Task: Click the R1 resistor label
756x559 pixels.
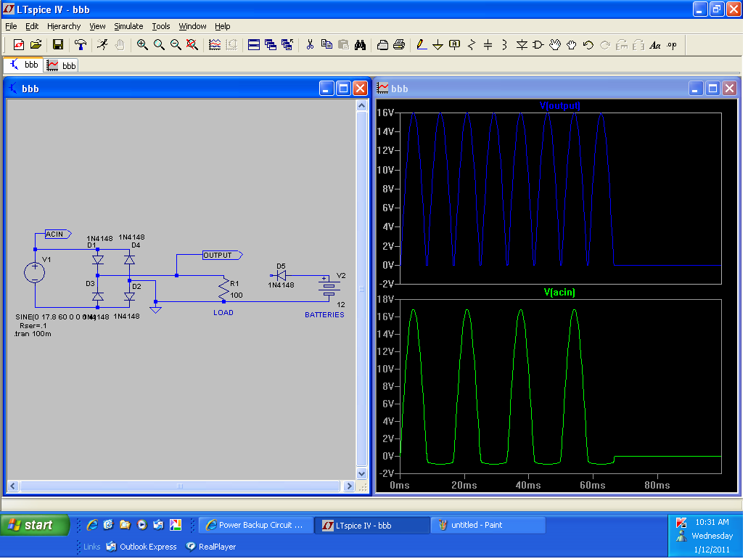Action: click(234, 284)
